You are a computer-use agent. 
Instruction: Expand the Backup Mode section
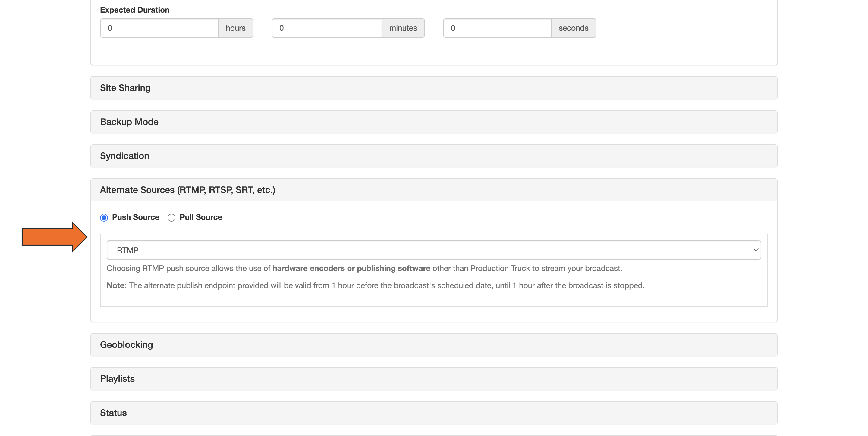click(129, 122)
